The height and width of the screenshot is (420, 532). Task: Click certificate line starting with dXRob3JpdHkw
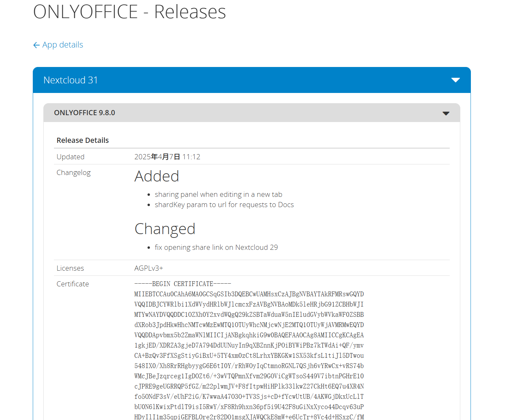tap(249, 325)
